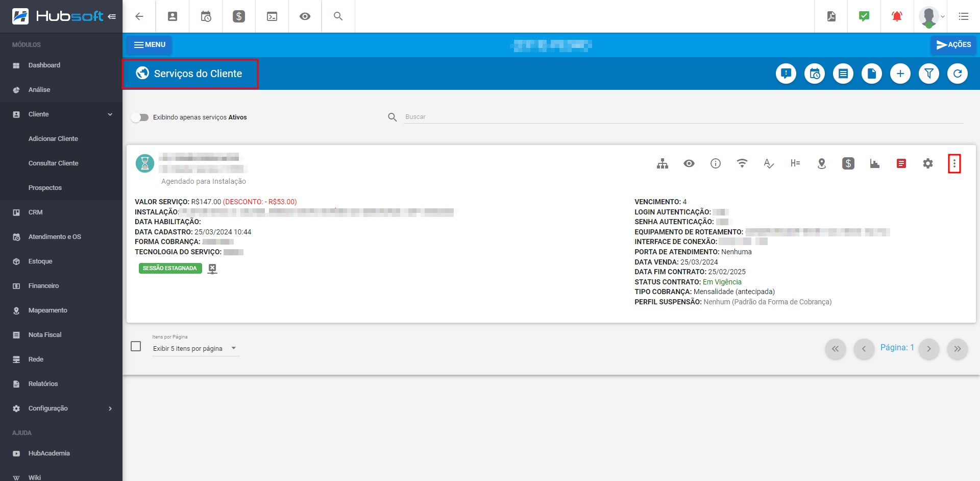Go to the first page of results
This screenshot has height=481, width=980.
pos(836,349)
